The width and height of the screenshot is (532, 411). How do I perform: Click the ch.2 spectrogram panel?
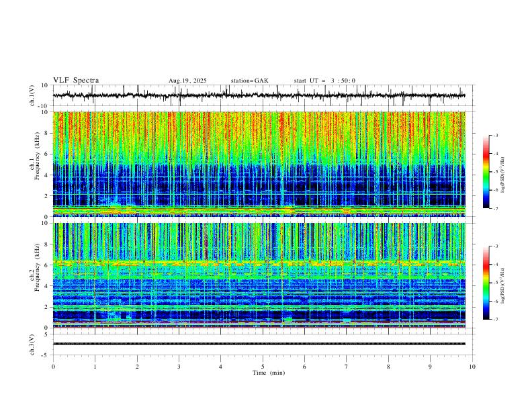[259, 275]
